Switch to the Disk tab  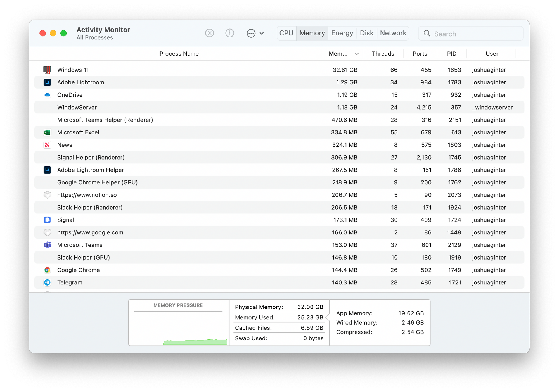click(x=366, y=33)
